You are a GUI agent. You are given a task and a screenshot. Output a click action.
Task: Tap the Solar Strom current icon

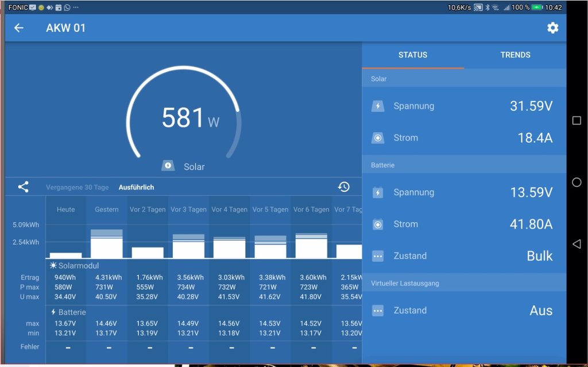[377, 138]
